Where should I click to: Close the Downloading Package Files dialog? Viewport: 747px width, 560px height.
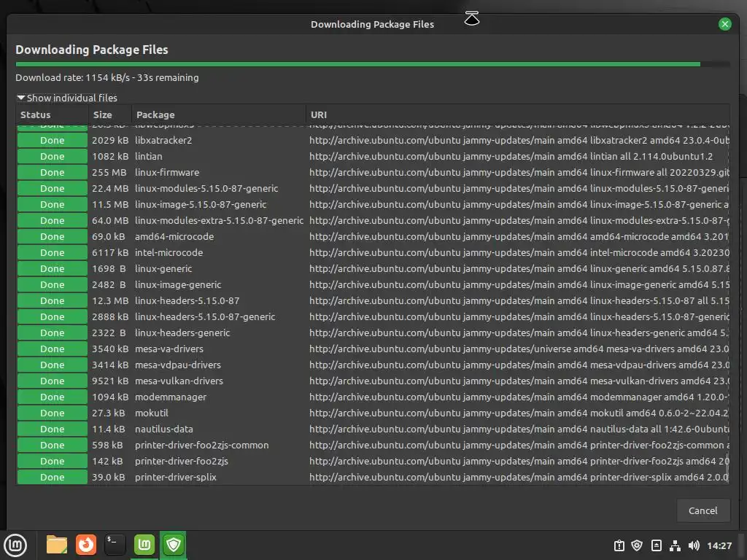click(x=724, y=24)
